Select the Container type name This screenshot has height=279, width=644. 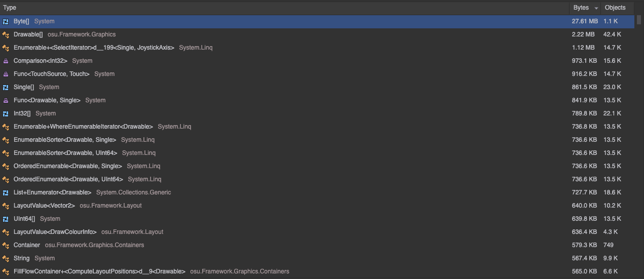coord(27,245)
